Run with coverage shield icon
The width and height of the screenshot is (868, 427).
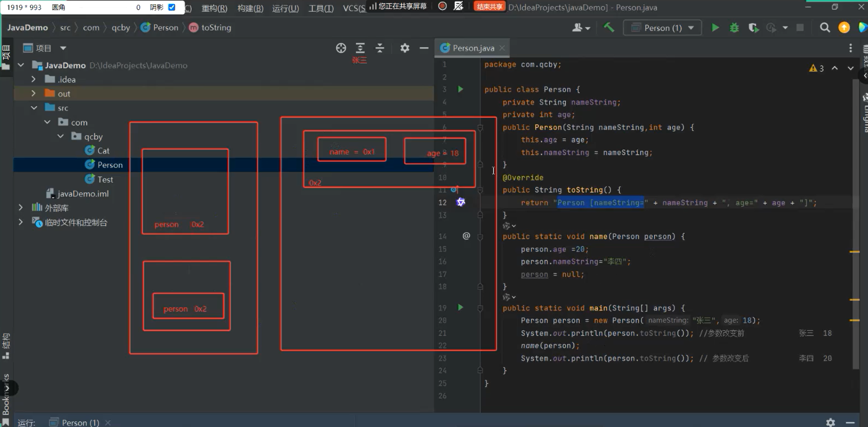click(753, 28)
